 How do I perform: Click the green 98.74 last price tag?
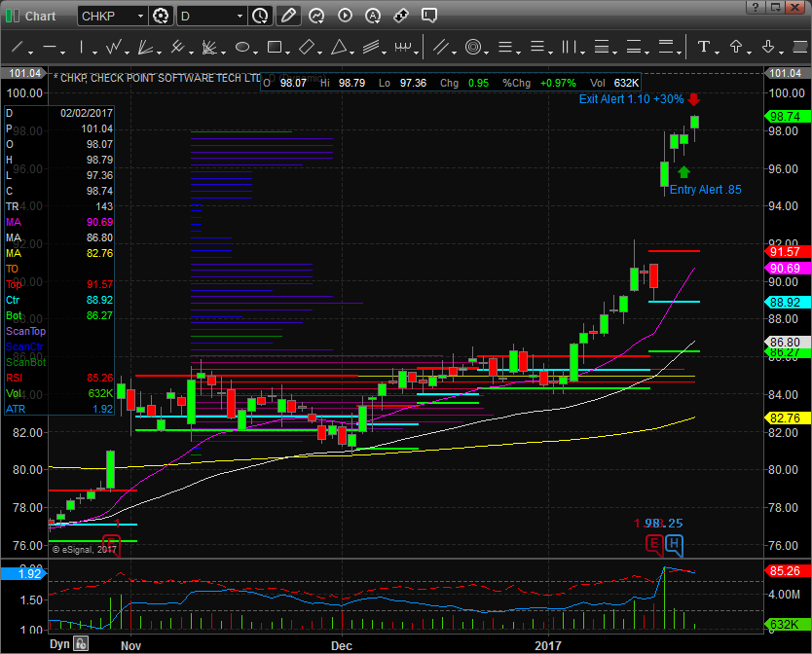787,117
